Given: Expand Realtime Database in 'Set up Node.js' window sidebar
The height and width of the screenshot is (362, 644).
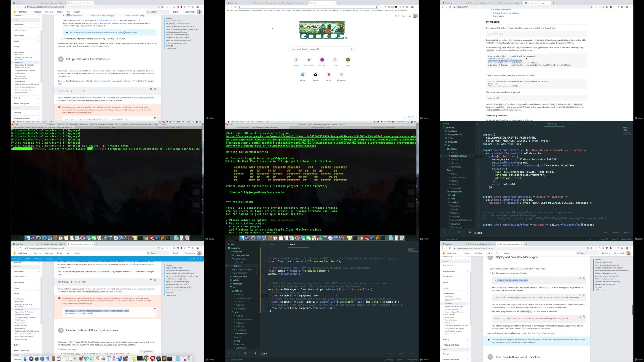Looking at the screenshot, I should click(38, 30).
